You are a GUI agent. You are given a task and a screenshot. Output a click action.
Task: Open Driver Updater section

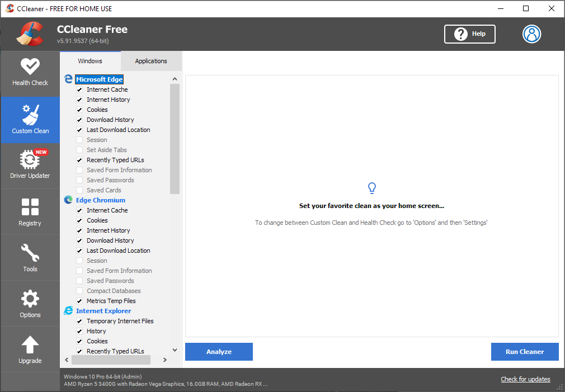click(x=30, y=166)
